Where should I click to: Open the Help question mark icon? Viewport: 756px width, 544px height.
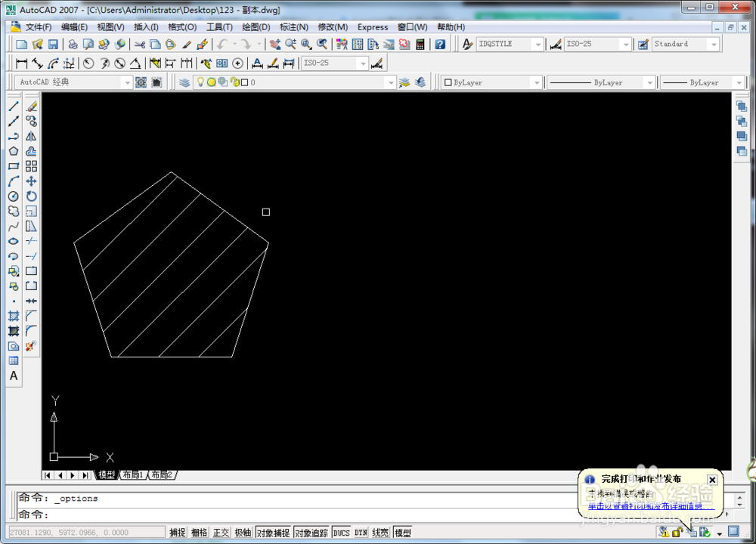point(440,45)
